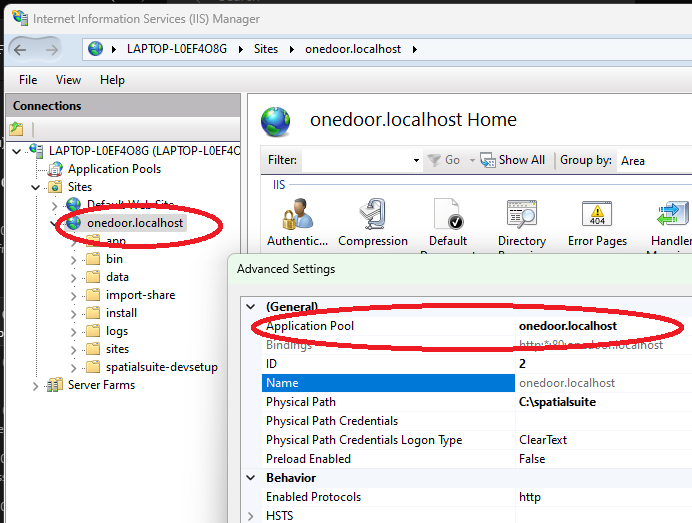Select the Server Farms node

[x=102, y=385]
